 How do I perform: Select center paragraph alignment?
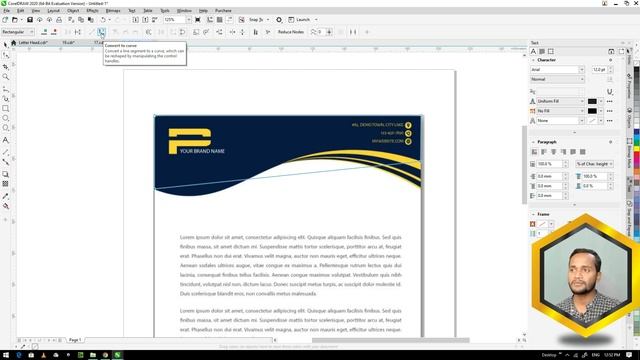pyautogui.click(x=553, y=152)
